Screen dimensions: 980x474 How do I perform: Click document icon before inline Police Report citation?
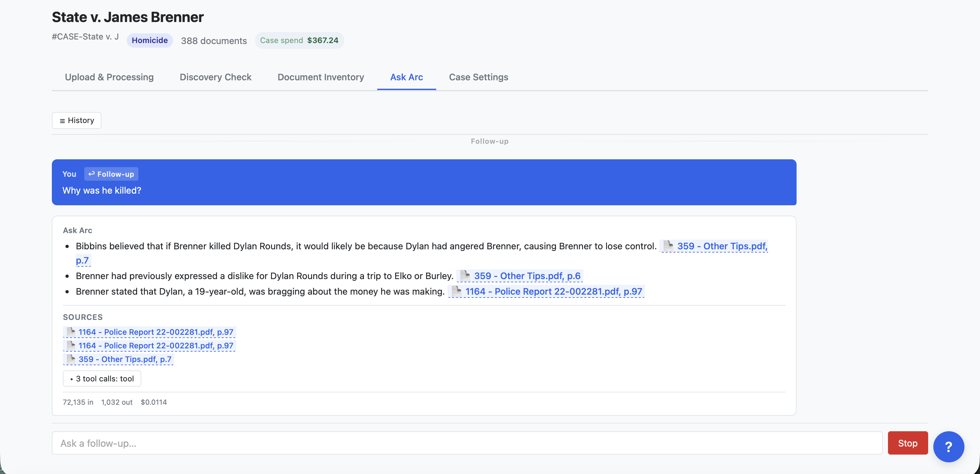coord(456,291)
